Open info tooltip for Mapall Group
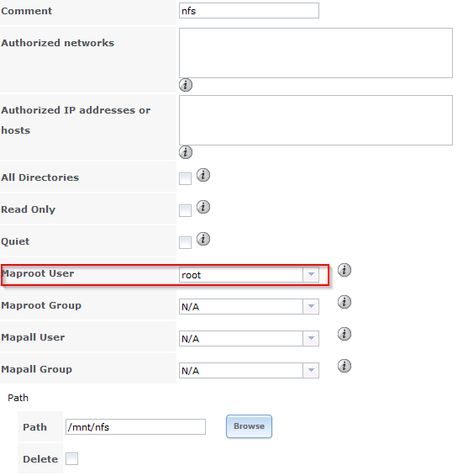 coord(344,366)
